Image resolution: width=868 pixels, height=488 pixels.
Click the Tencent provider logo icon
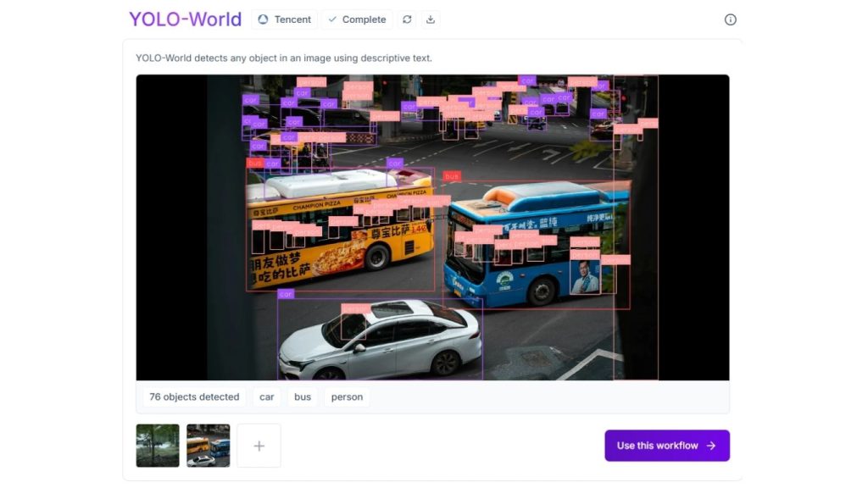point(261,19)
